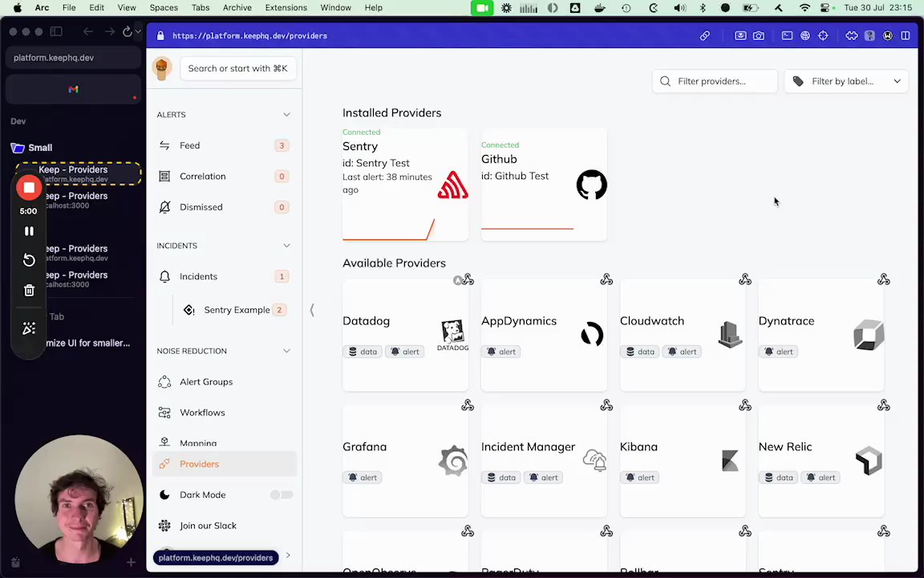
Task: Select the Incident Manager provider card
Action: pyautogui.click(x=544, y=462)
